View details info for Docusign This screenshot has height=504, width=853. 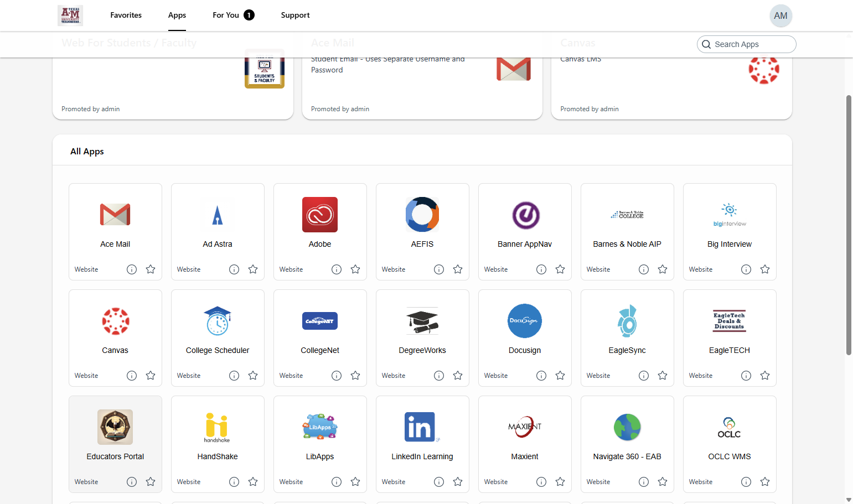point(541,376)
